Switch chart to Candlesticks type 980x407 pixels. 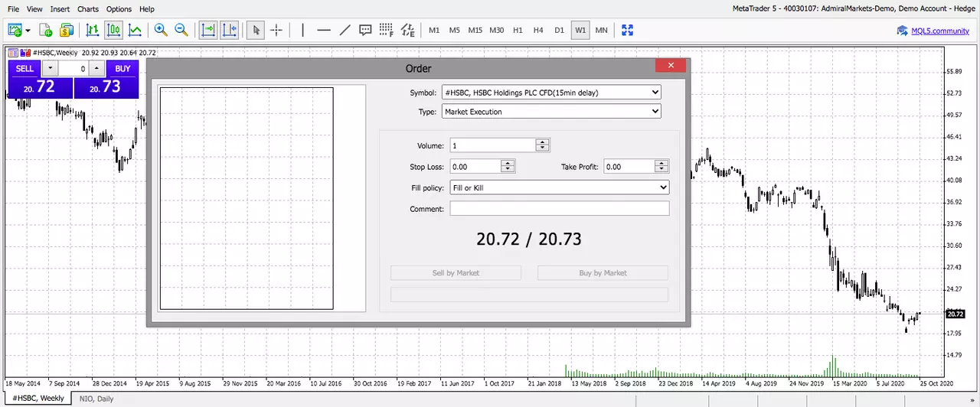click(x=114, y=30)
